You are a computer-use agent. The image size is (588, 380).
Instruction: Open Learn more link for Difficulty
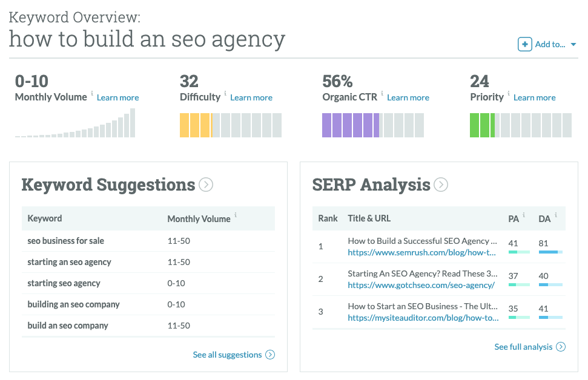[251, 97]
